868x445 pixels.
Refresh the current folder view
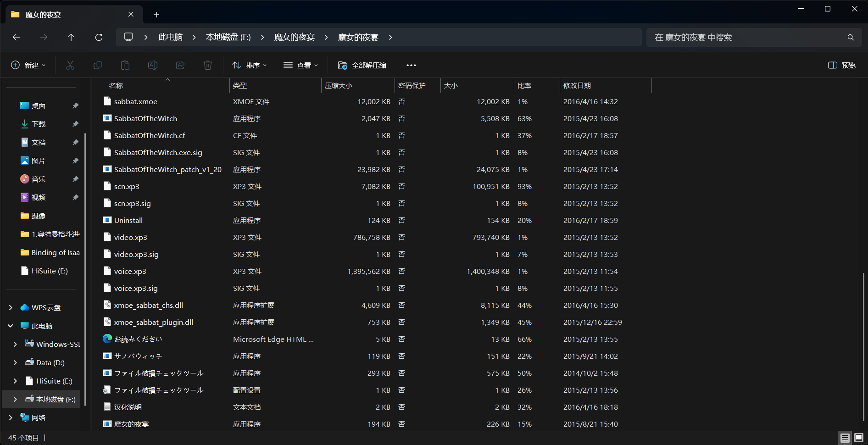pos(99,37)
